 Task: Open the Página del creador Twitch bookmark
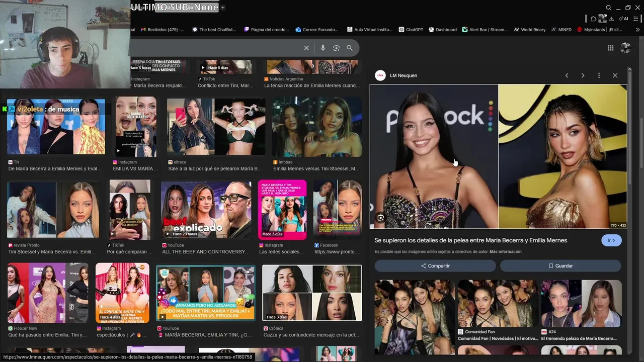point(266,30)
